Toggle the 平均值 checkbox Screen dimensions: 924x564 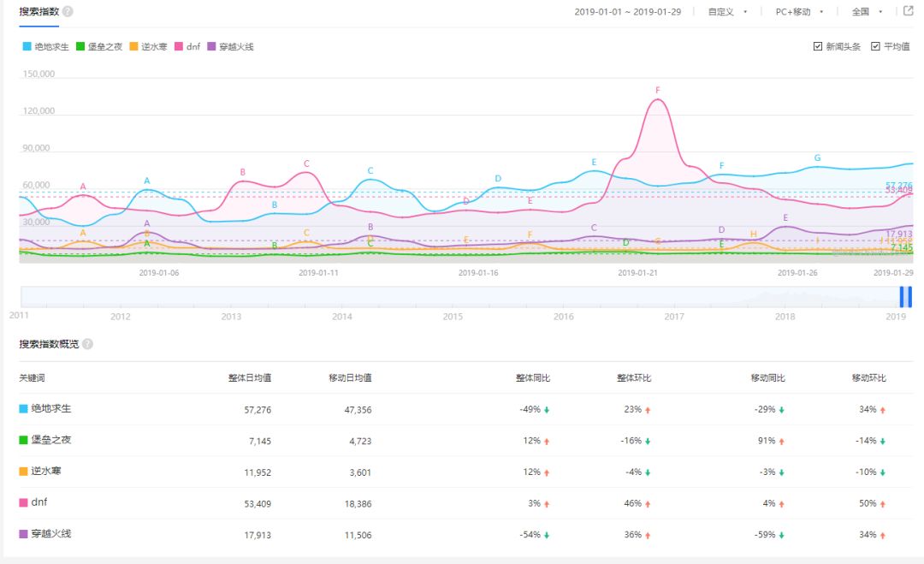(875, 46)
